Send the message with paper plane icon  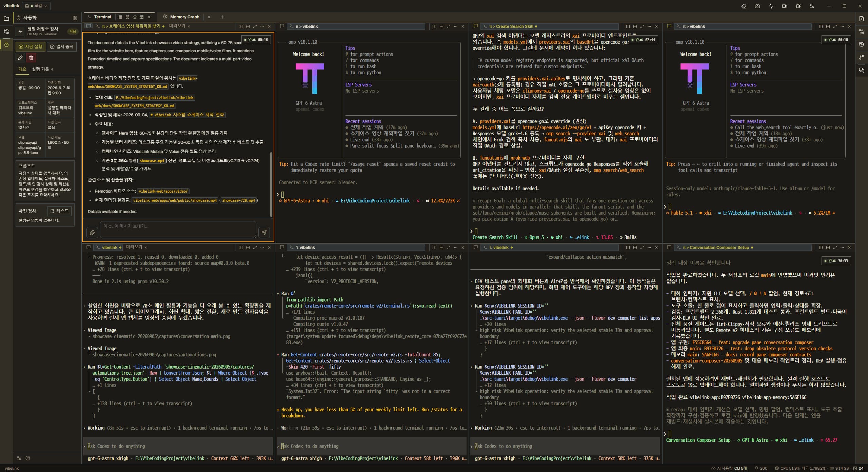point(264,232)
